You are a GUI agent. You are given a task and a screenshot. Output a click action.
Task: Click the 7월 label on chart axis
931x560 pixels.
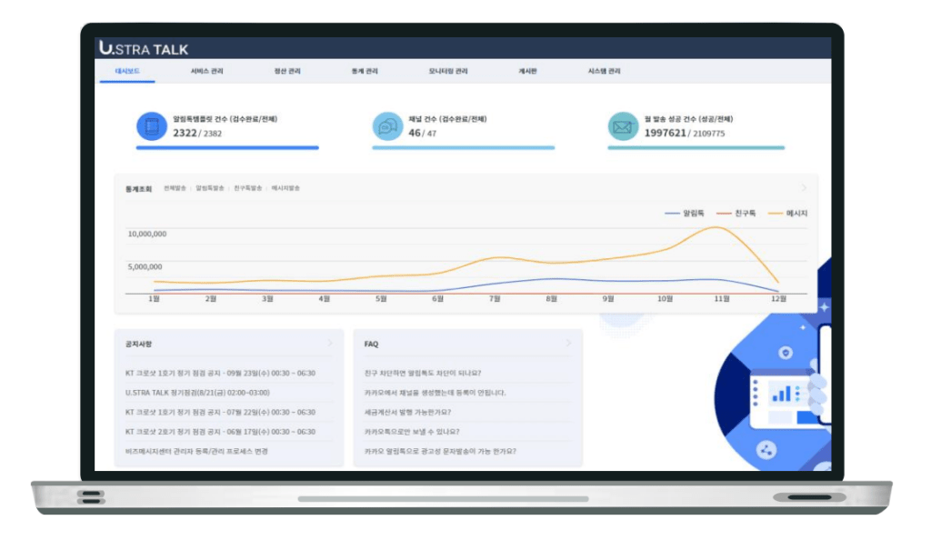(494, 299)
